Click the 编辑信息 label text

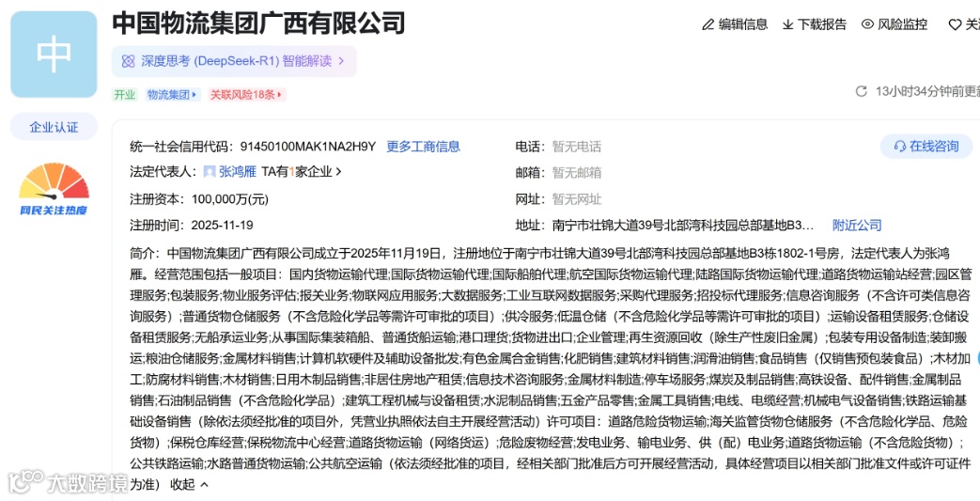[743, 24]
